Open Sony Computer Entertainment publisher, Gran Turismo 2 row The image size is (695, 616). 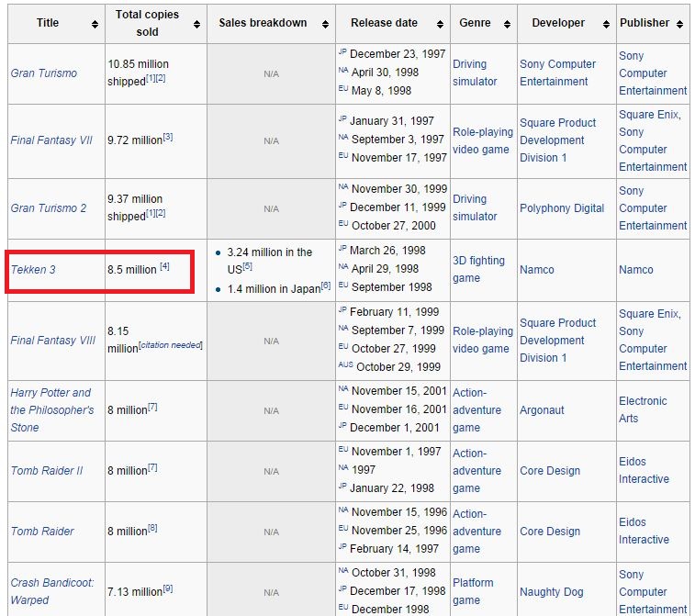(x=653, y=207)
